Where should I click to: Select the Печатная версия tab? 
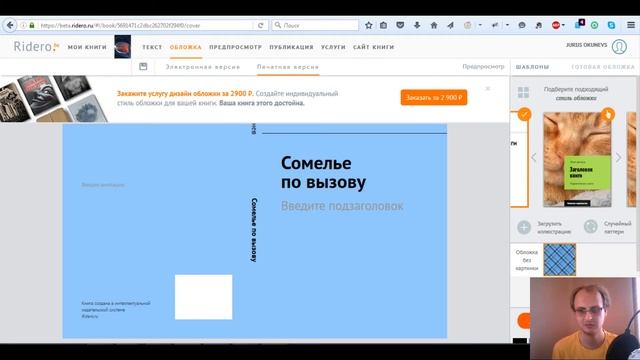[288, 67]
